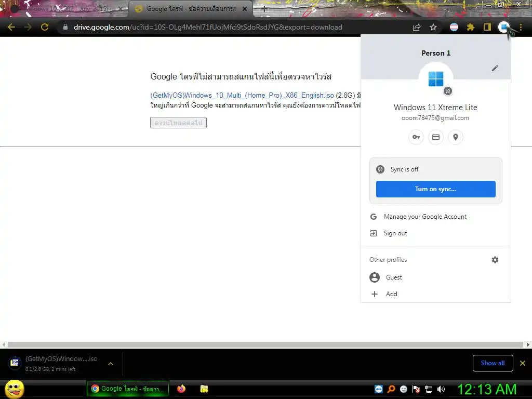This screenshot has height=399, width=532.
Task: Click the profile avatar in toolbar
Action: click(x=504, y=27)
